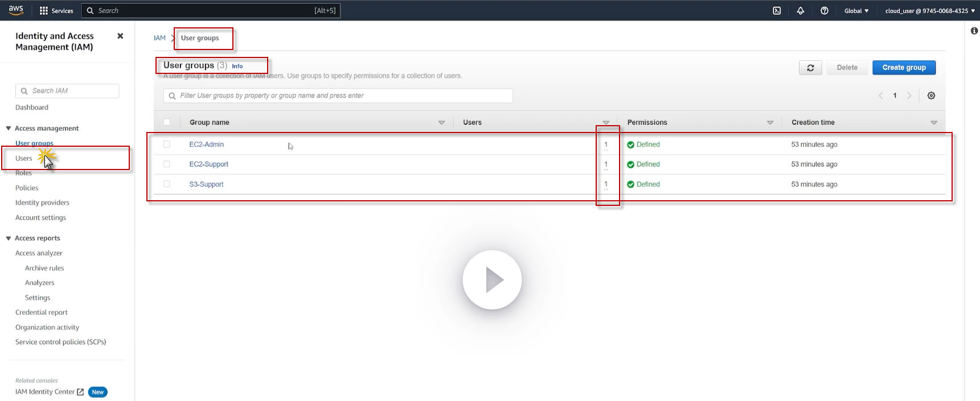This screenshot has width=980, height=401.
Task: Click EC2-Support Defined permissions status
Action: [x=643, y=164]
